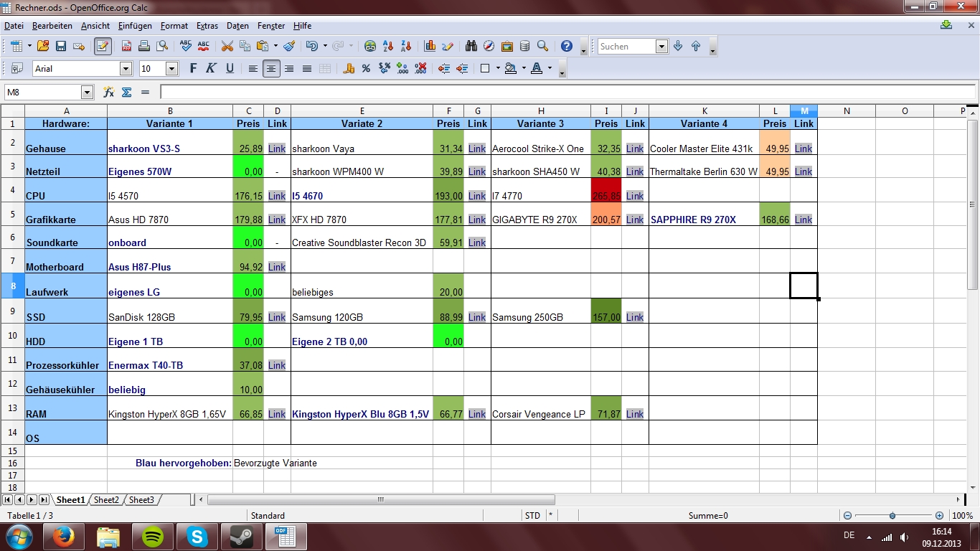This screenshot has width=980, height=551.
Task: Switch to the Sheet2 tab
Action: click(x=106, y=500)
